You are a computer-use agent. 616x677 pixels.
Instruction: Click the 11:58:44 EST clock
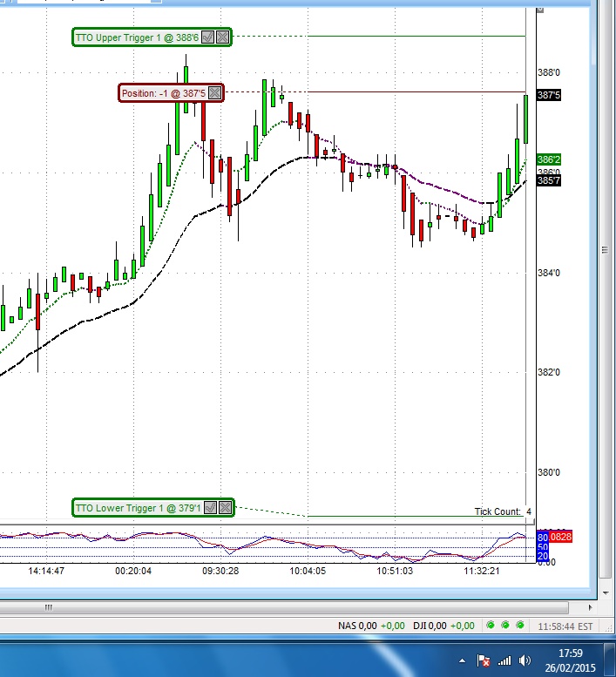(565, 626)
